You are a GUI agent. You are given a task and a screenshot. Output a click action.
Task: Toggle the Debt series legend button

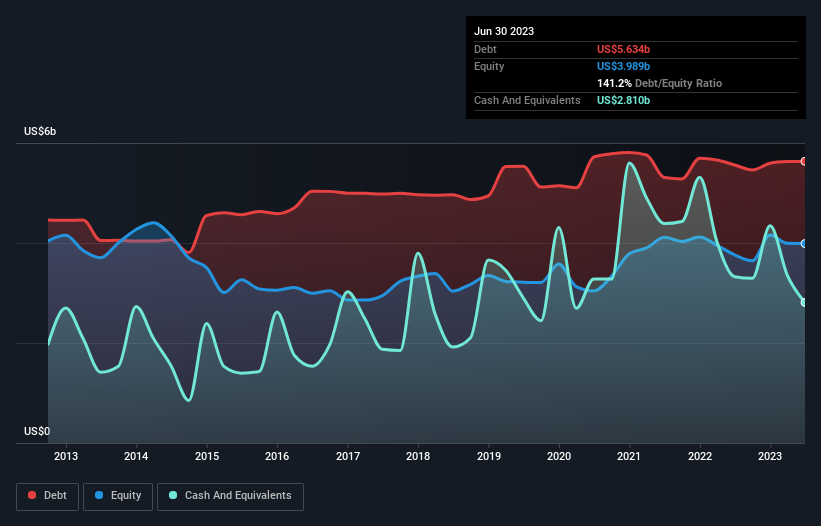(48, 496)
